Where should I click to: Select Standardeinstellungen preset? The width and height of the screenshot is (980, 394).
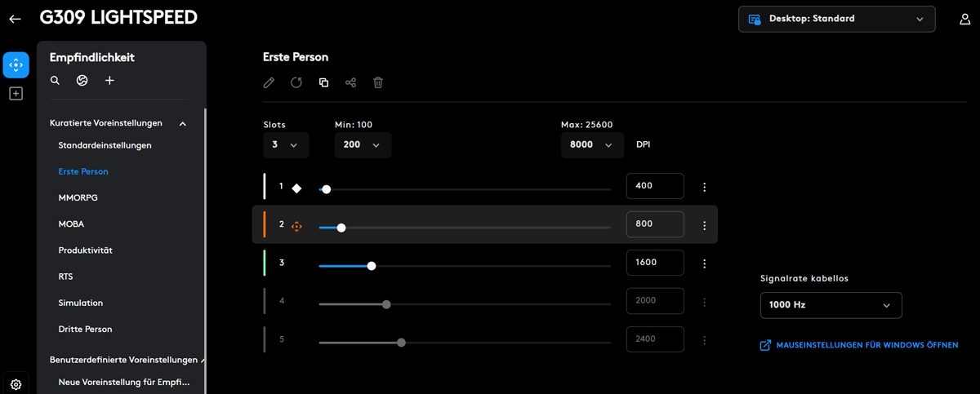tap(105, 145)
